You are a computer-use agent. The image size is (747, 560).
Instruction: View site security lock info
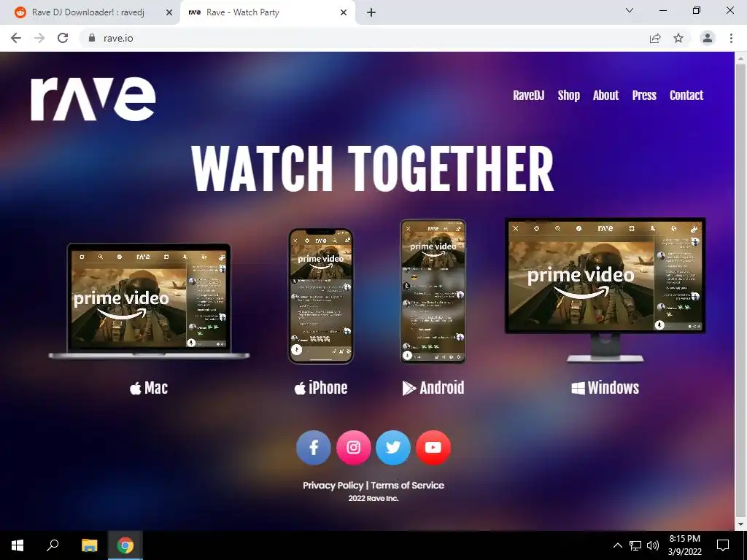pos(92,38)
